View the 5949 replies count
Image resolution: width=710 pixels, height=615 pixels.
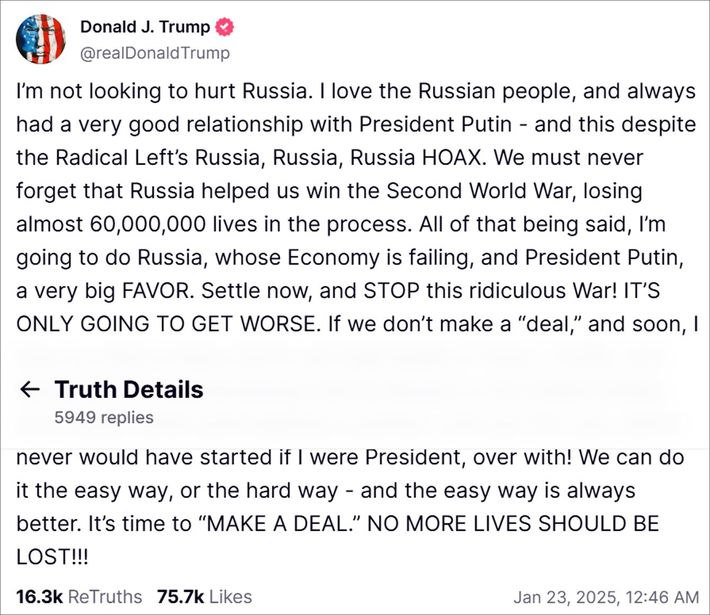point(104,417)
